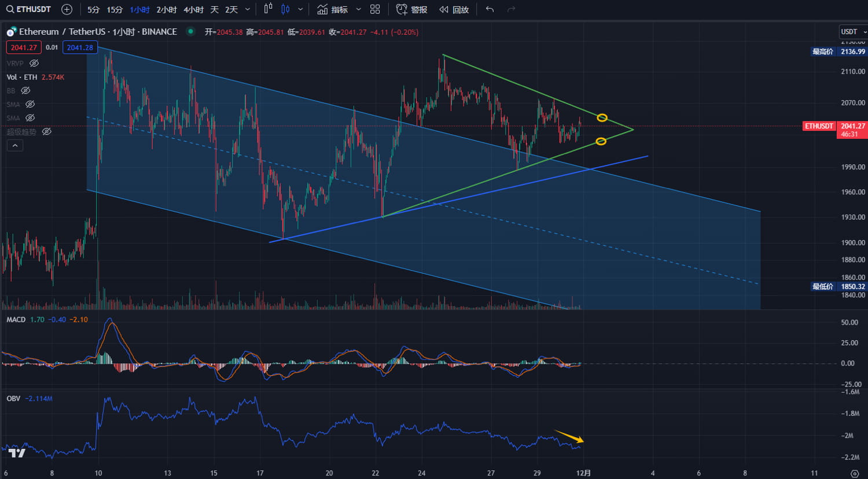The width and height of the screenshot is (868, 479).
Task: Switch to the 4小时 timeframe
Action: pos(194,10)
